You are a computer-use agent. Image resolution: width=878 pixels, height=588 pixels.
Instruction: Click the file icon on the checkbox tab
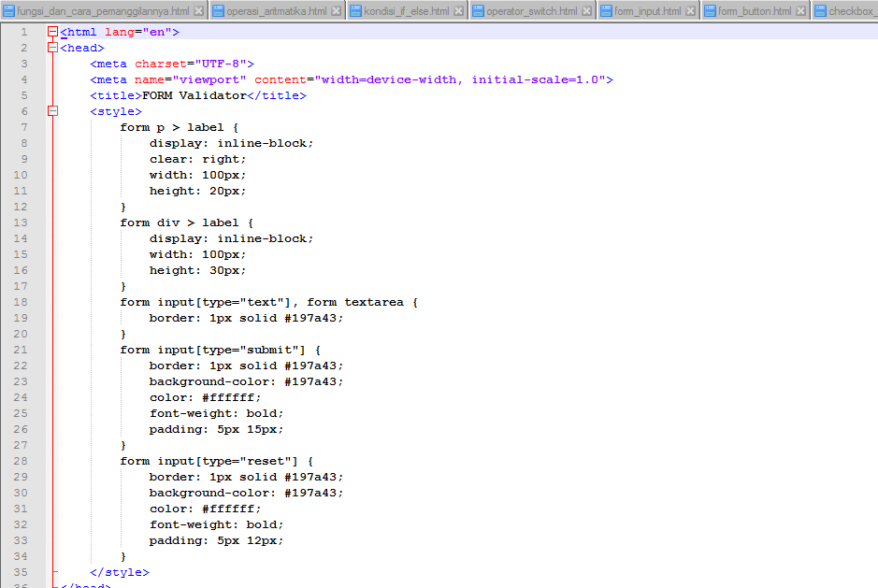coord(823,9)
